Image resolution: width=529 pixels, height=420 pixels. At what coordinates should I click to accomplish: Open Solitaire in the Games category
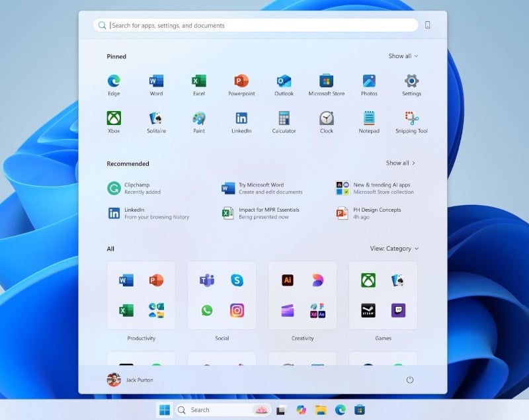click(x=398, y=280)
